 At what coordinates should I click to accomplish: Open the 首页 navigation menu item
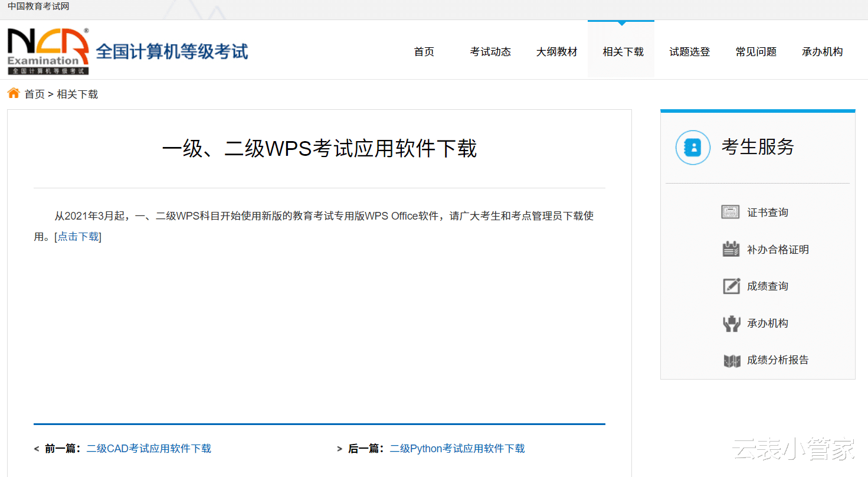point(424,52)
